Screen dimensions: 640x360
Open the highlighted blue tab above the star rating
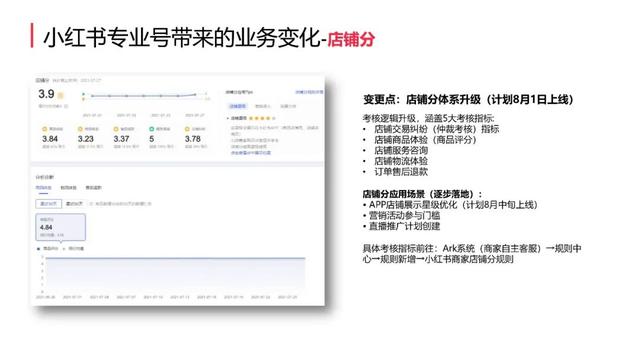pos(238,106)
